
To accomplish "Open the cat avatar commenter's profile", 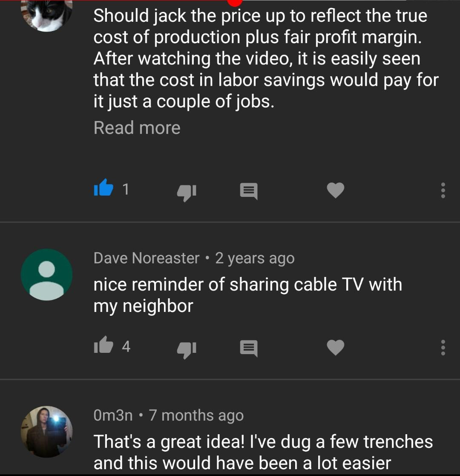I will click(x=46, y=14).
